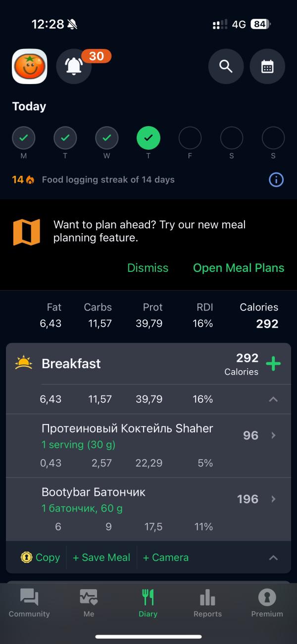This screenshot has width=297, height=644.
Task: Tap the gold Copy premium icon
Action: pos(26,557)
